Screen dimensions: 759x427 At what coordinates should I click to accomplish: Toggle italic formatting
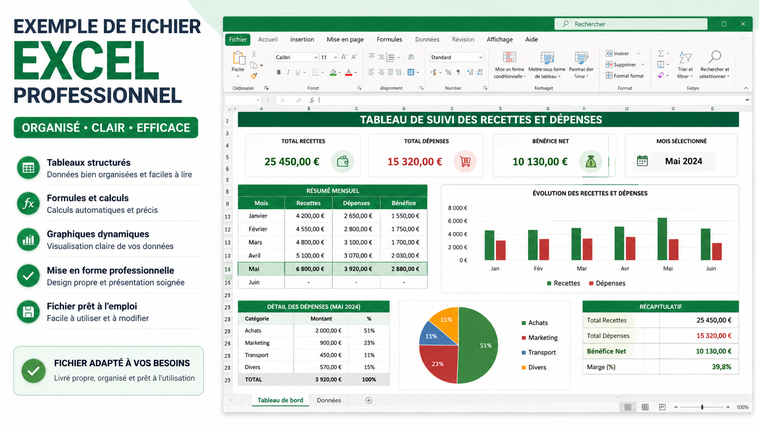coord(288,73)
